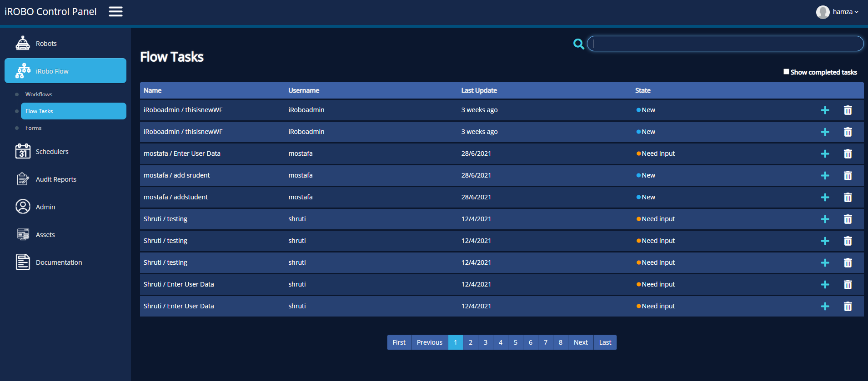Collapse the iRobo Flow sidebar section
This screenshot has height=381, width=868.
65,71
